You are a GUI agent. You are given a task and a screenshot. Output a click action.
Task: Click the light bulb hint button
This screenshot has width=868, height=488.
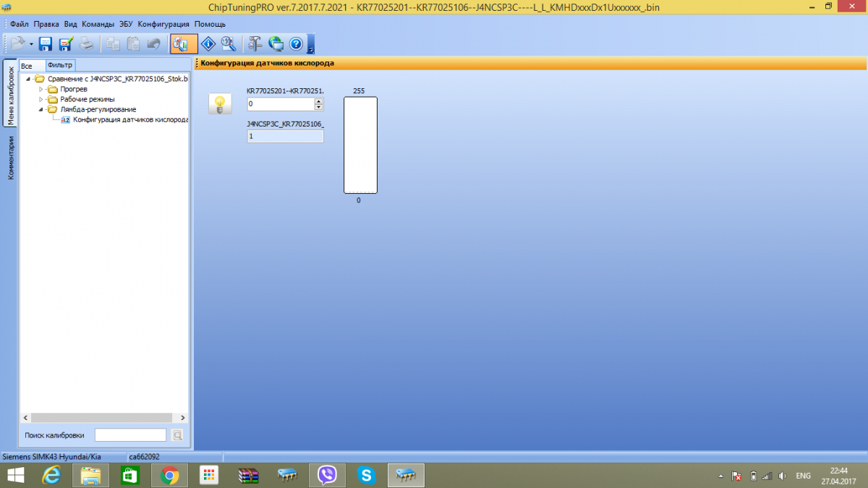point(219,104)
